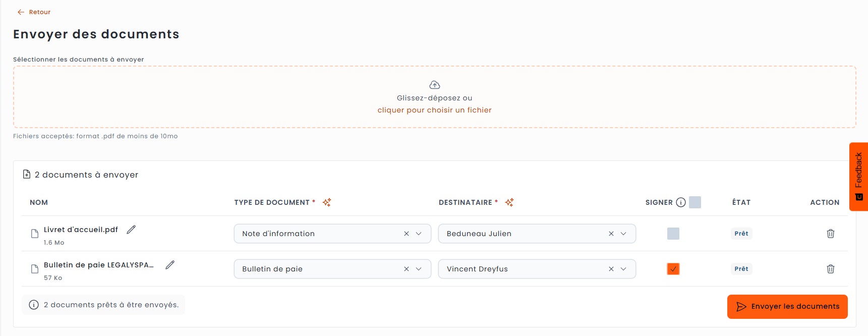Click the 'Fichiers acceptés' format hint text
This screenshot has height=336, width=868.
point(95,136)
